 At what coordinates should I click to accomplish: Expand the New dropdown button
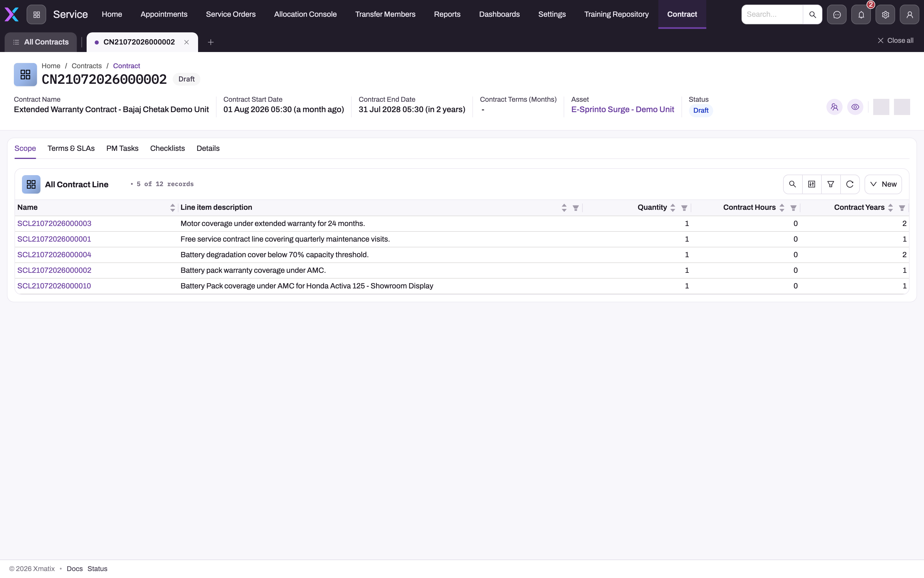pos(883,184)
